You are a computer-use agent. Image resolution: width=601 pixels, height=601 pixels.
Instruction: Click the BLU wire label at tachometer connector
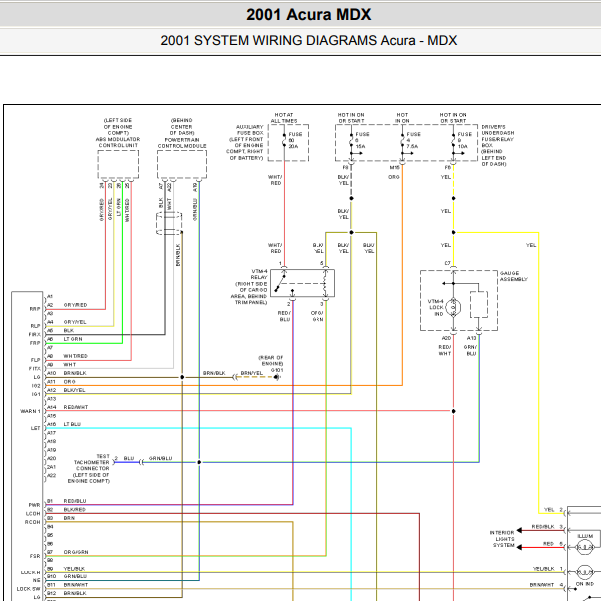click(129, 458)
